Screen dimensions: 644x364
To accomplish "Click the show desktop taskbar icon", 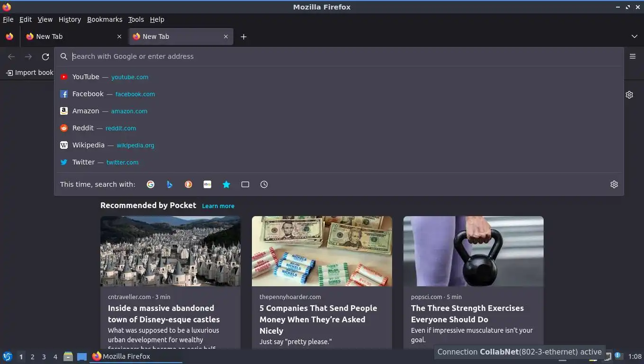I will tap(82, 356).
